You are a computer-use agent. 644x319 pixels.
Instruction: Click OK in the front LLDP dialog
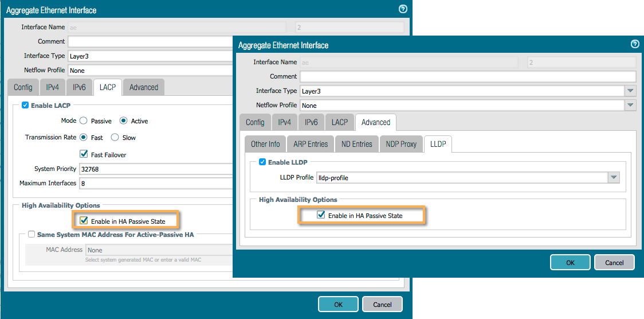(x=570, y=262)
